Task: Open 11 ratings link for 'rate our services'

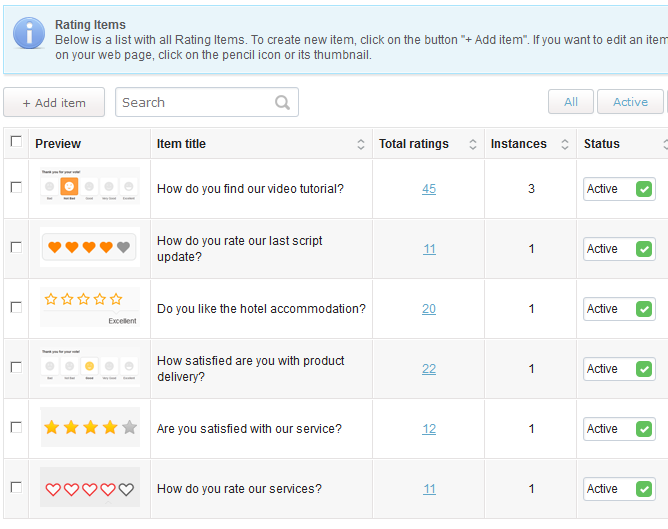Action: [x=429, y=489]
